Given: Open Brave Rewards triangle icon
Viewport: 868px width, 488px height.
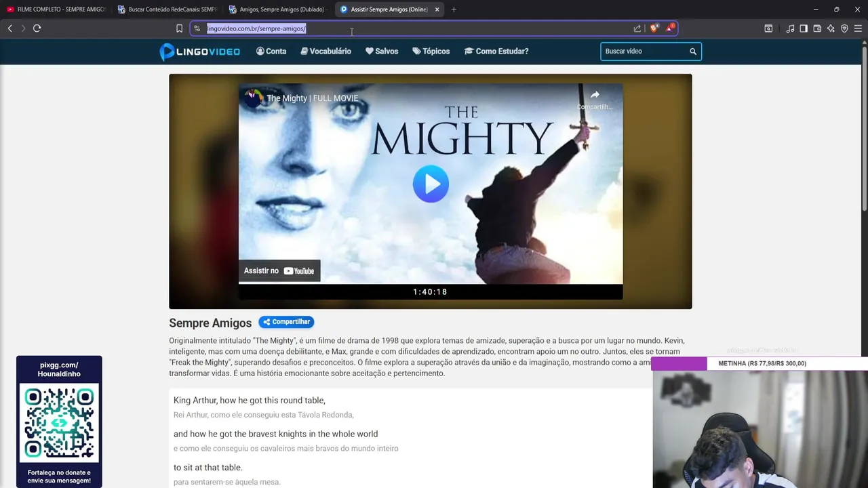Looking at the screenshot, I should 670,28.
